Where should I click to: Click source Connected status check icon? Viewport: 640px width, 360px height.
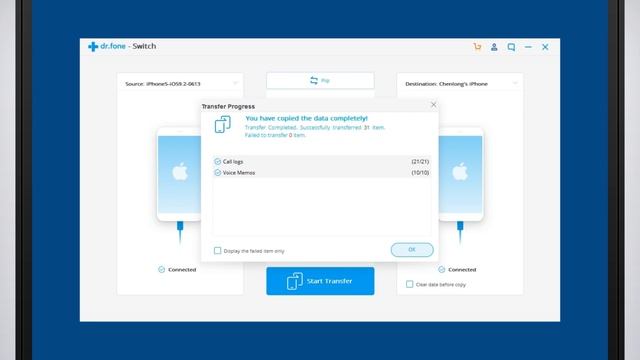click(x=162, y=269)
